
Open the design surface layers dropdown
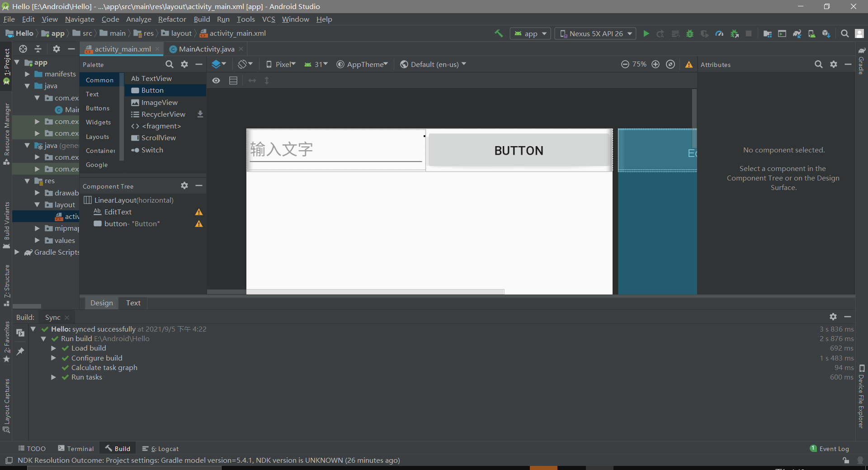[219, 64]
